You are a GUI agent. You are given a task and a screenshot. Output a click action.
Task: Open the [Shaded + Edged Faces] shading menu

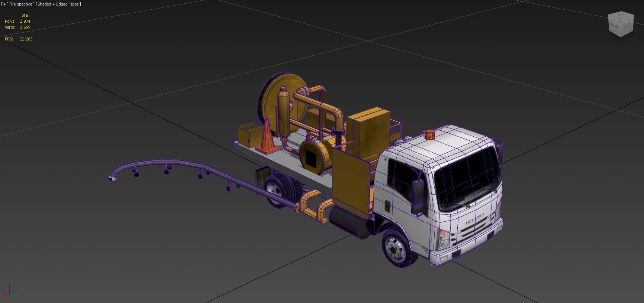(x=58, y=4)
